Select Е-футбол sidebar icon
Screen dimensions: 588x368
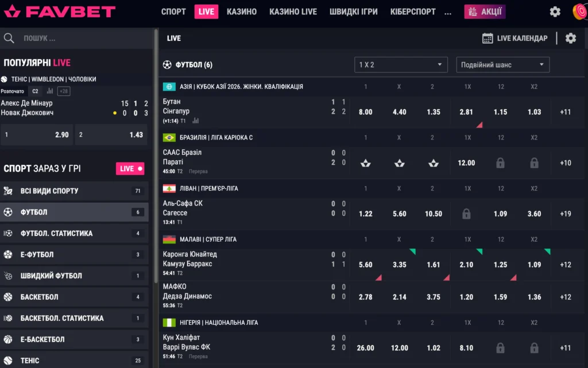(x=8, y=254)
